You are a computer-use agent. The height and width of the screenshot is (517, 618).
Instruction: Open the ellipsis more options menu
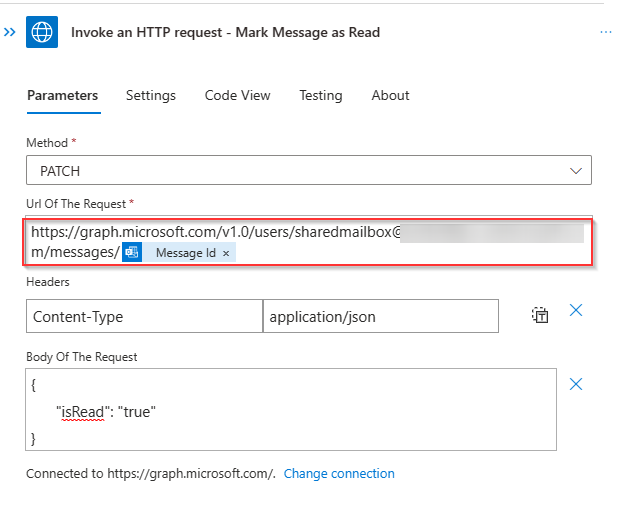point(605,32)
